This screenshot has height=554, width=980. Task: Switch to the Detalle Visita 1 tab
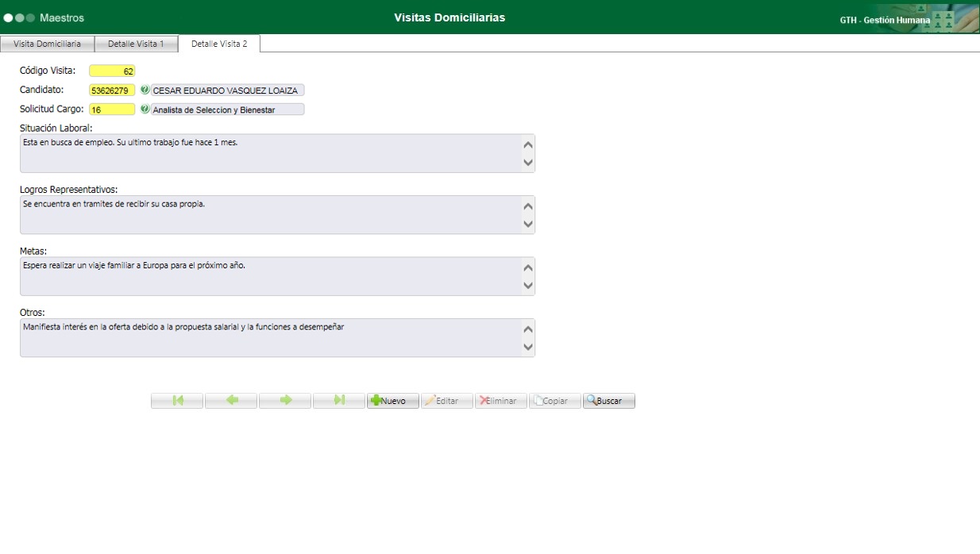(137, 44)
